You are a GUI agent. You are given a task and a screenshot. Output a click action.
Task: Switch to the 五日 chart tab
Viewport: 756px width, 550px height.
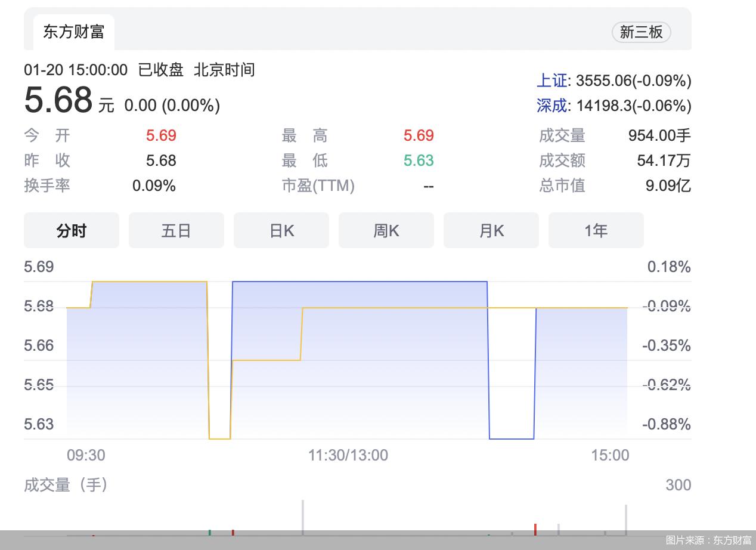[176, 230]
